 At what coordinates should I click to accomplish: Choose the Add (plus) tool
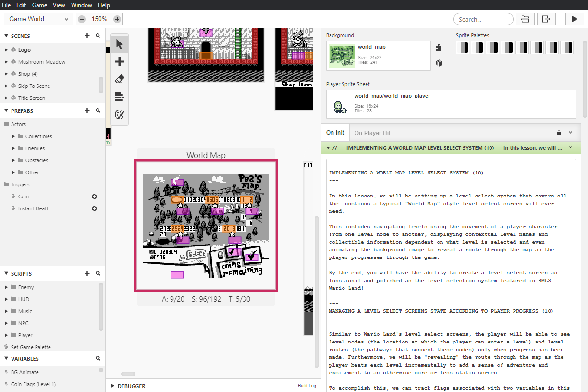tap(120, 62)
